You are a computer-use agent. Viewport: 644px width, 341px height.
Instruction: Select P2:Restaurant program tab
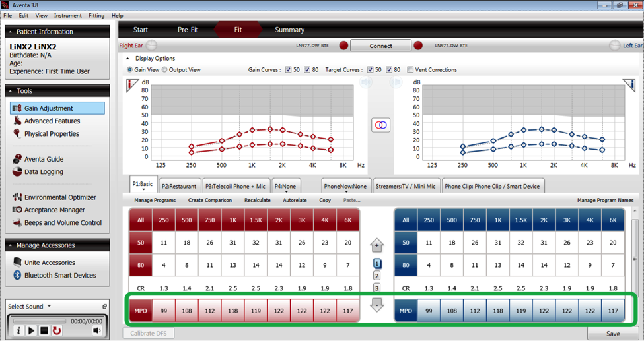pos(179,186)
